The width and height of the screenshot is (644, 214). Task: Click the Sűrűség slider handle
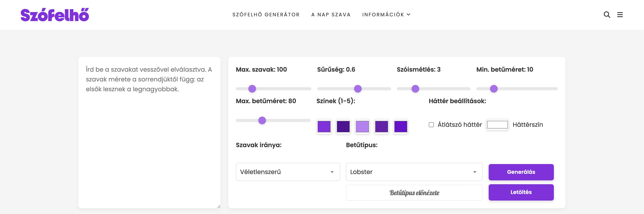pyautogui.click(x=358, y=89)
